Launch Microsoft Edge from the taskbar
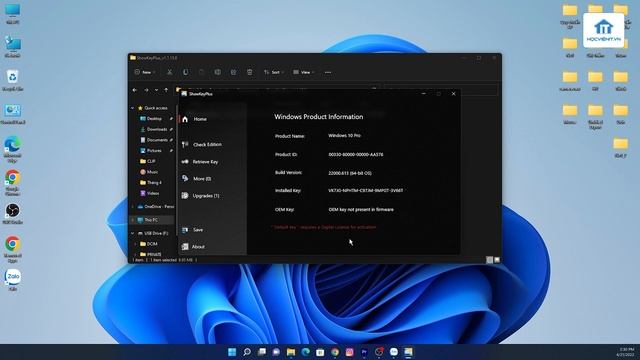The height and width of the screenshot is (360, 640). pos(305,352)
